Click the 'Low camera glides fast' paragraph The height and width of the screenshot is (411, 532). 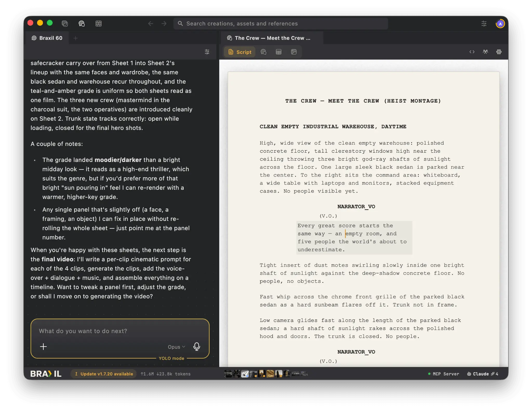(360, 328)
